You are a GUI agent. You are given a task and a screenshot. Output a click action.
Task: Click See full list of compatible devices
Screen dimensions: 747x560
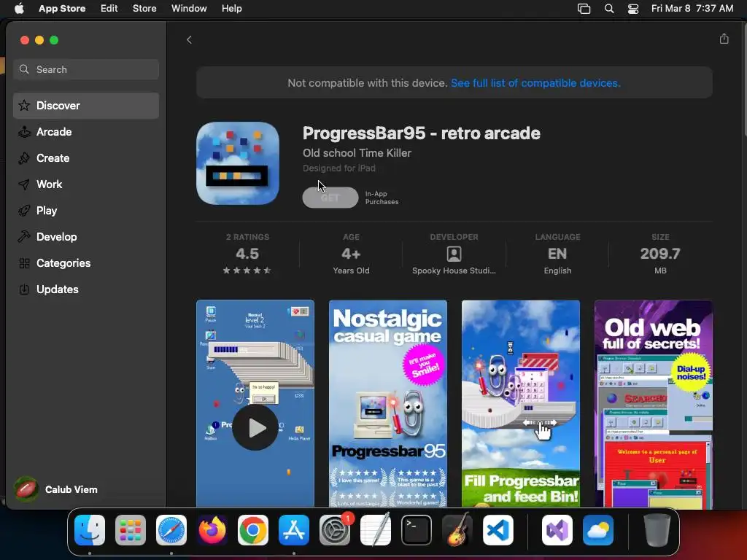[x=535, y=83]
